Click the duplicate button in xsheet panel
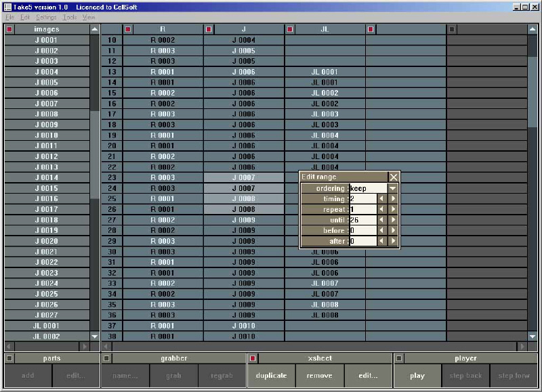This screenshot has width=542, height=392. [272, 376]
